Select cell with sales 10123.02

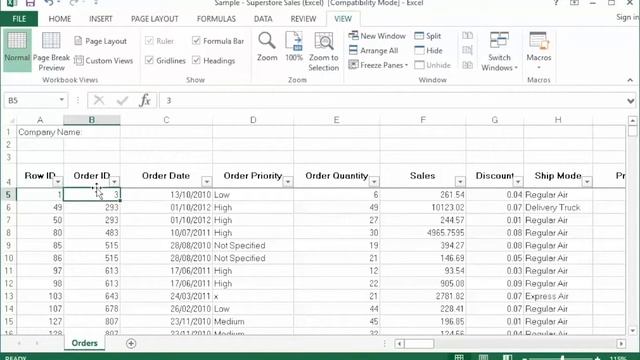click(x=423, y=207)
